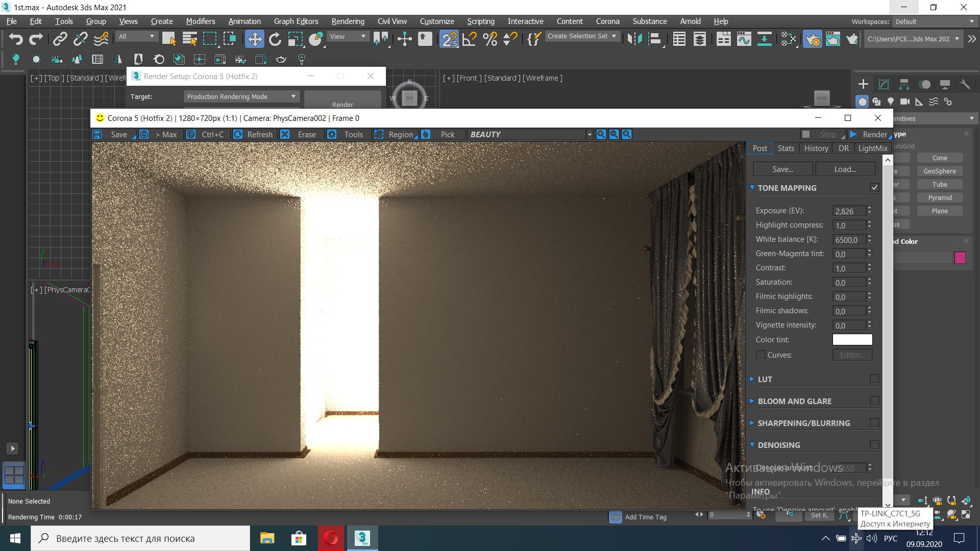Open the Modify panel icon
This screenshot has height=551, width=980.
click(x=884, y=84)
